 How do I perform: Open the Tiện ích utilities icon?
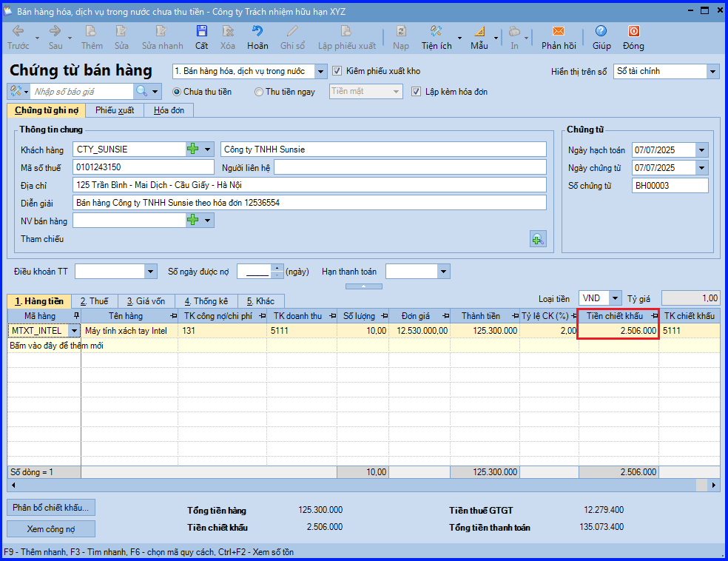tap(436, 31)
